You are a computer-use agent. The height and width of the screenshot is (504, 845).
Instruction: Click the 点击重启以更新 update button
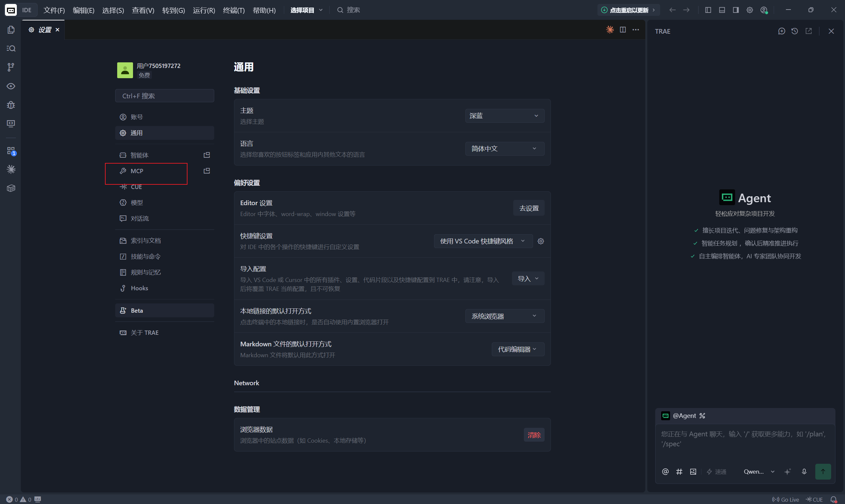click(x=628, y=10)
